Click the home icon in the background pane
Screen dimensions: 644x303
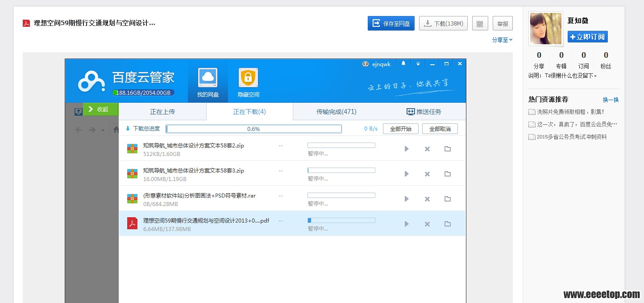click(116, 130)
